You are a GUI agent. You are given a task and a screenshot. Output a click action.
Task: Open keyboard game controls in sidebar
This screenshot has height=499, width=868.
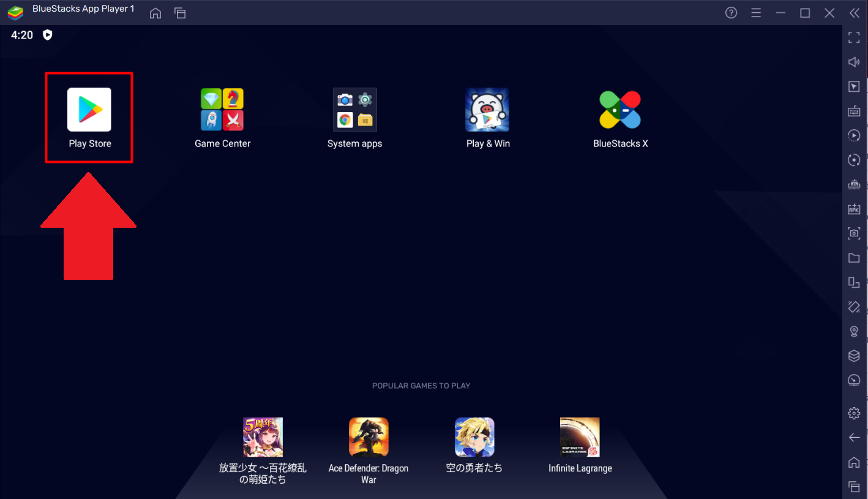click(854, 111)
